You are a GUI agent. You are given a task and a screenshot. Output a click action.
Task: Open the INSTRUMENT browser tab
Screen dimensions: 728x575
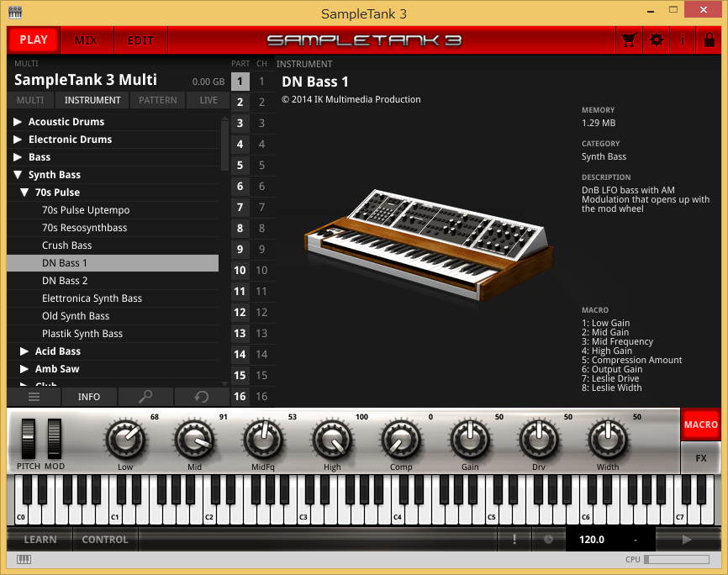(x=92, y=100)
